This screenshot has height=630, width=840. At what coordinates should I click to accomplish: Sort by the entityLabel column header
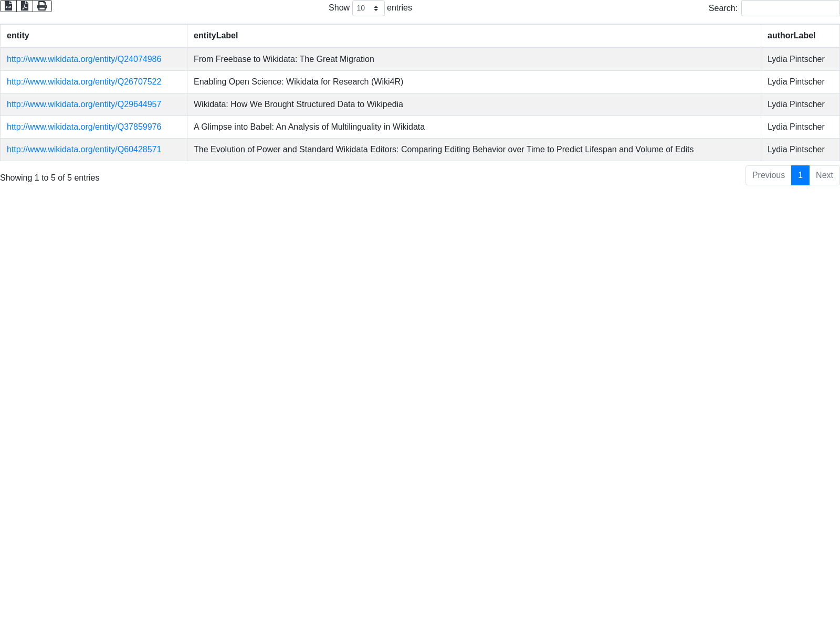(x=216, y=36)
